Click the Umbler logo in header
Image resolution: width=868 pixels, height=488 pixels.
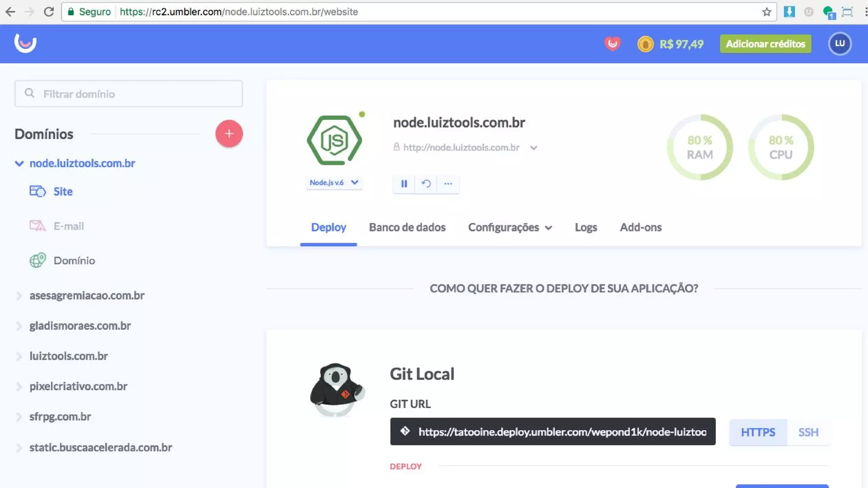click(25, 43)
